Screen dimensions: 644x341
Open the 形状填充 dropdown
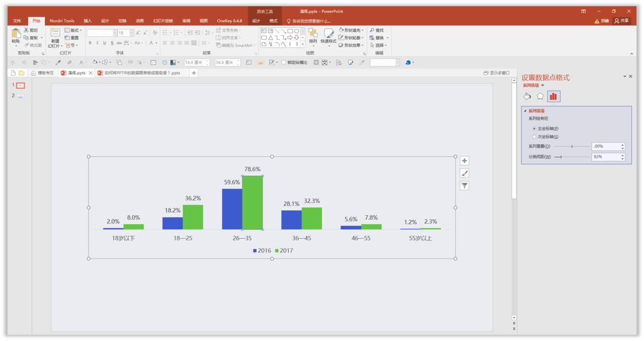(x=352, y=31)
